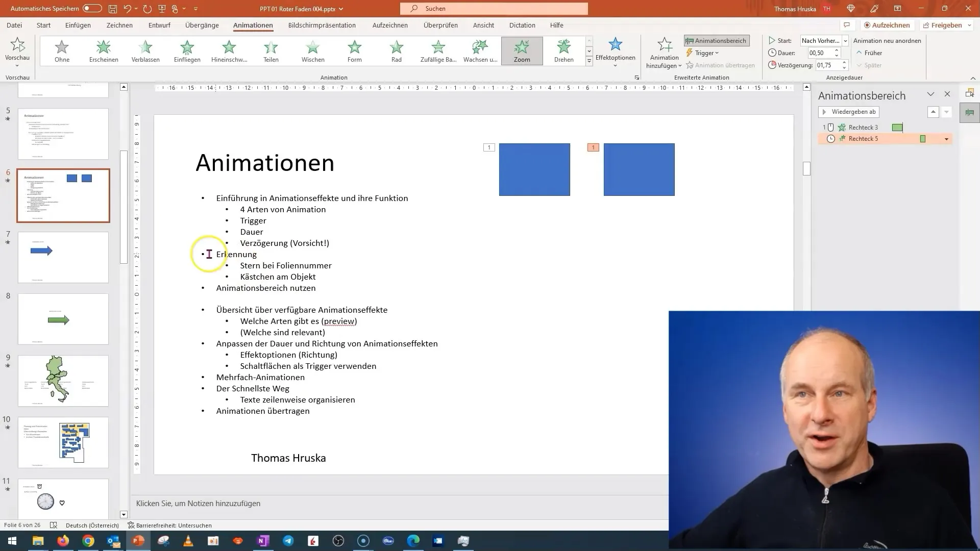Save the presentation with the disk icon
This screenshot has height=551, width=980.
tap(113, 9)
